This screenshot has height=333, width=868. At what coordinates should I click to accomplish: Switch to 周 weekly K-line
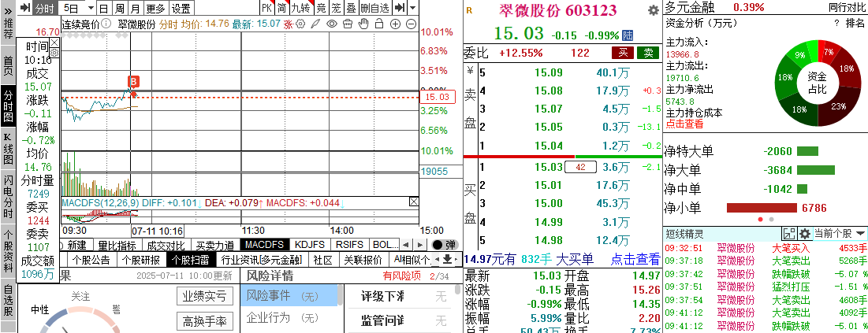point(120,8)
